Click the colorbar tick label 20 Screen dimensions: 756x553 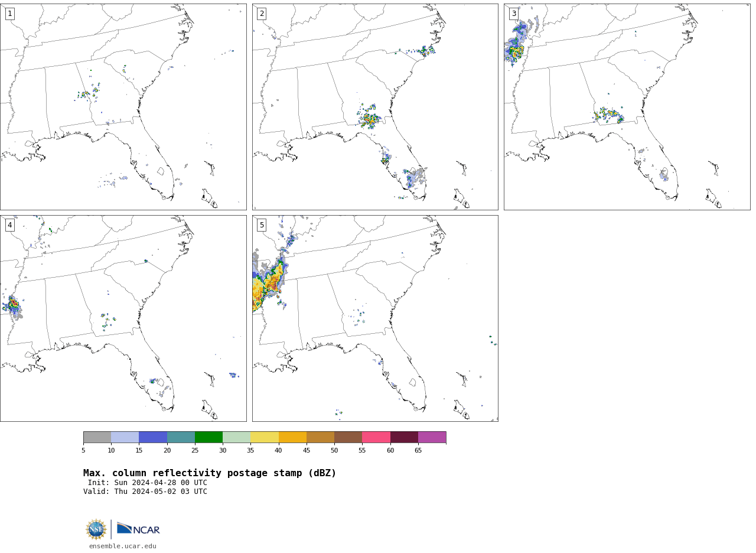(167, 451)
